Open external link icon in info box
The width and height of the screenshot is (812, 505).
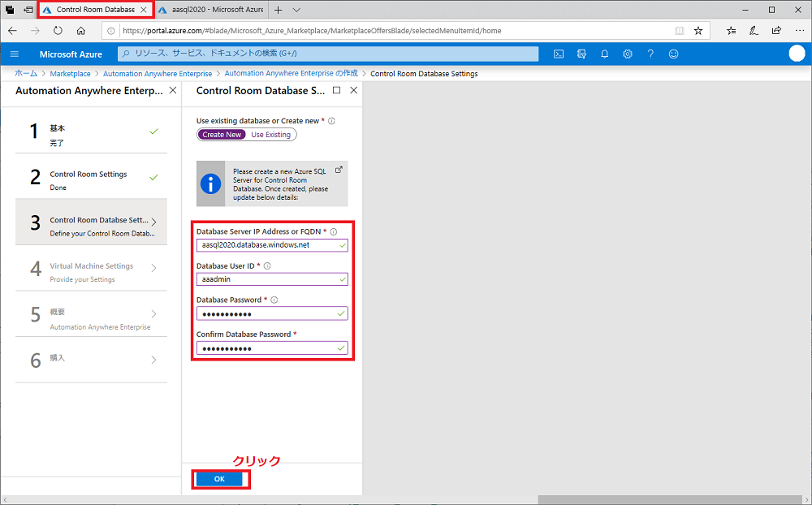[x=339, y=170]
